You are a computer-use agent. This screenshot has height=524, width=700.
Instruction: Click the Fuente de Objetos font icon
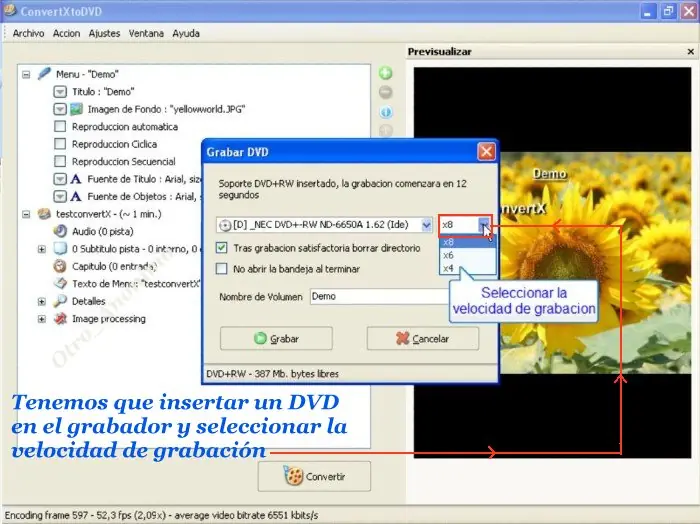76,196
